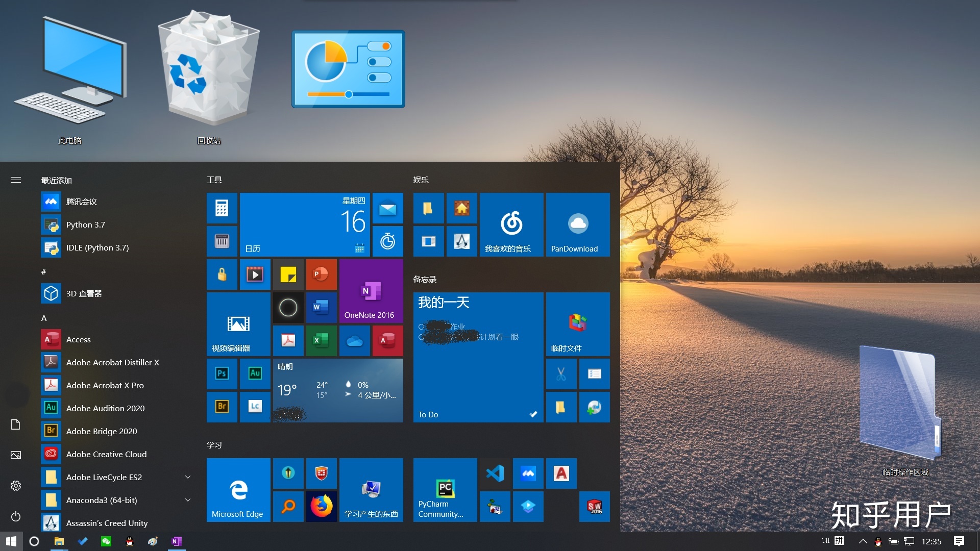Open the NetEase music tile 我喜欢的音乐
This screenshot has width=980, height=551.
(511, 225)
